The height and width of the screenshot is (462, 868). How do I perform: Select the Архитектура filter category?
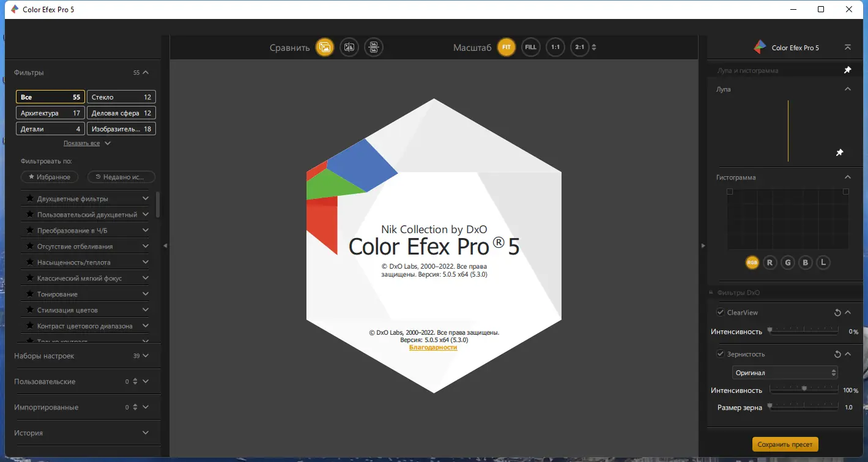tap(50, 113)
